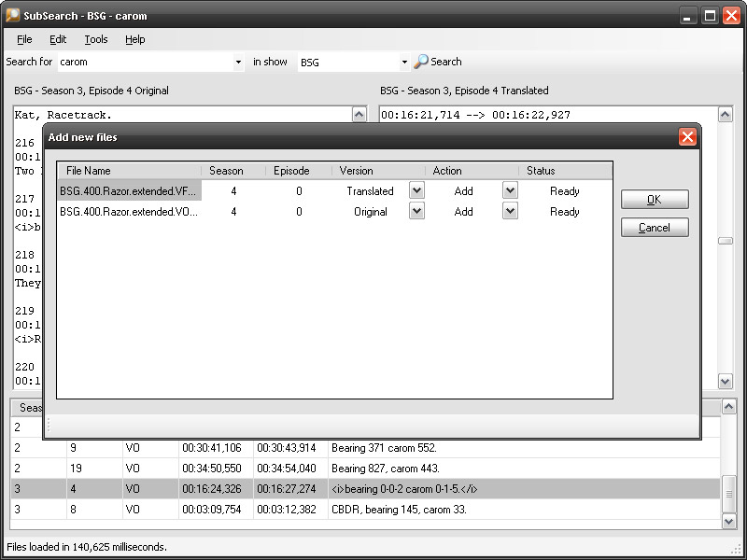Open Action dropdown in first file row
Image resolution: width=747 pixels, height=560 pixels.
point(510,190)
